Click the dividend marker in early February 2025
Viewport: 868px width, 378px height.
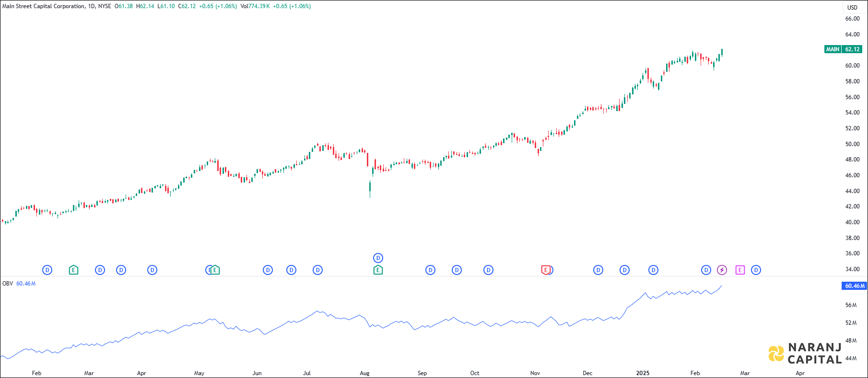click(706, 270)
